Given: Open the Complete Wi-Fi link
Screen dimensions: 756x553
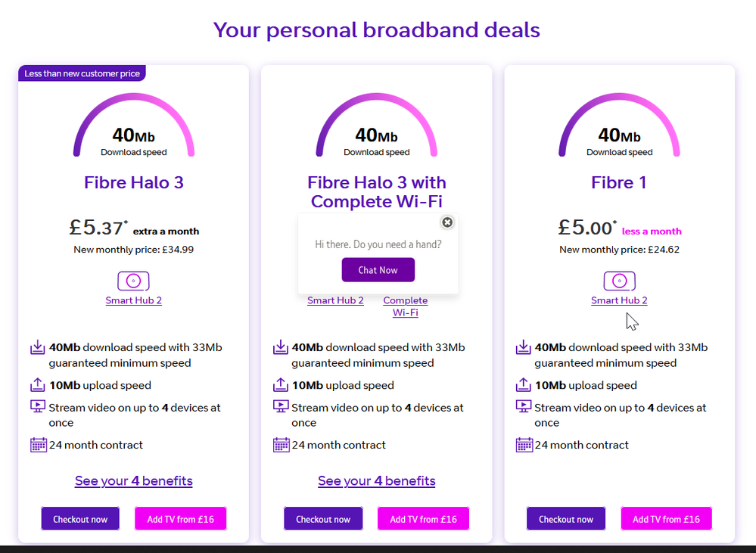Looking at the screenshot, I should pos(406,306).
